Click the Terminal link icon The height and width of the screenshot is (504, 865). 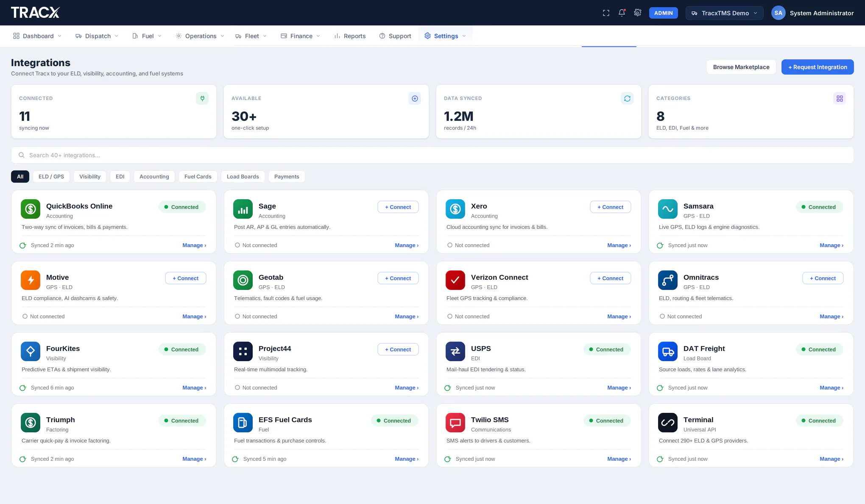click(x=668, y=423)
